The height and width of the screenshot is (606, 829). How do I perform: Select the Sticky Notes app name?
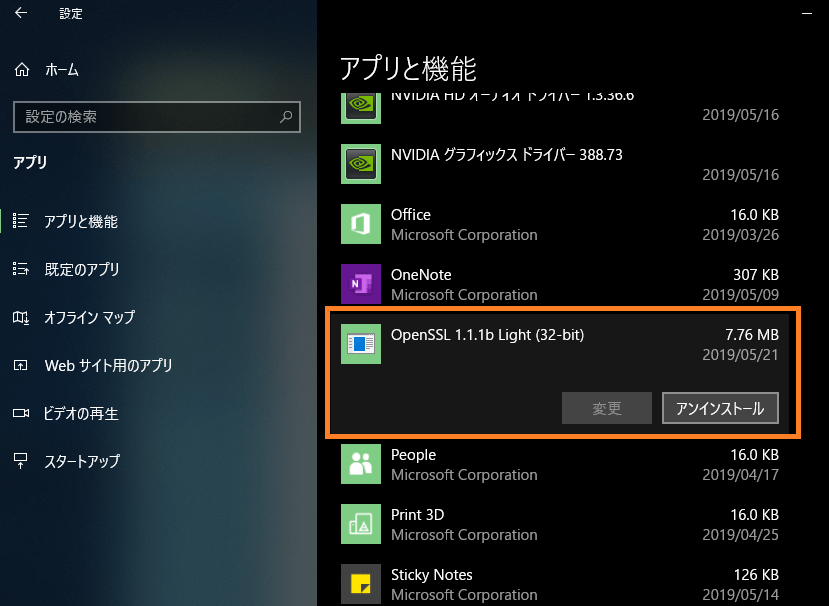point(431,575)
